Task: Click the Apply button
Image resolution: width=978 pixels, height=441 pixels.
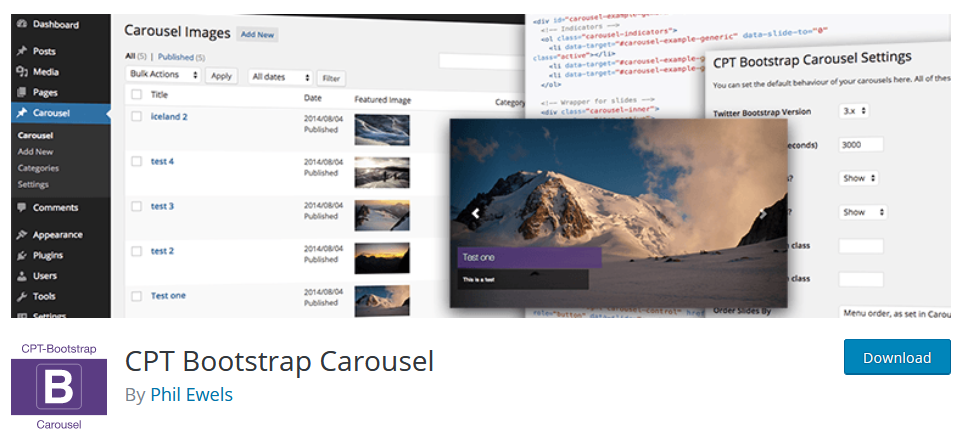Action: pos(221,76)
